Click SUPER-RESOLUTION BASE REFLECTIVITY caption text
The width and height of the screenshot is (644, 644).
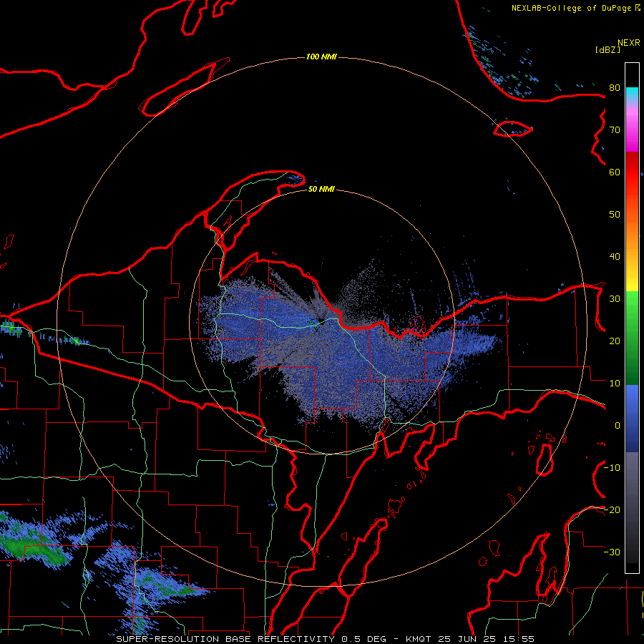225,639
